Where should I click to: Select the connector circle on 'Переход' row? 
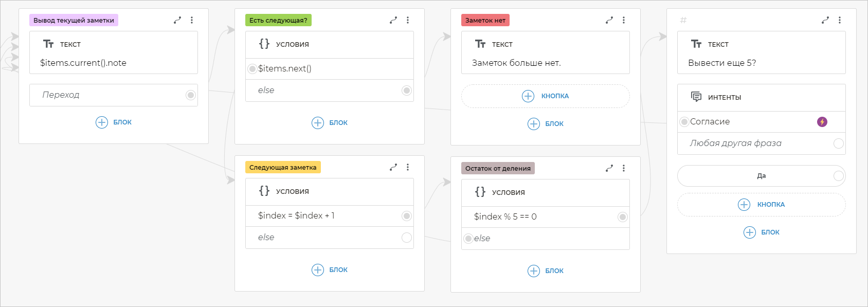pos(191,95)
